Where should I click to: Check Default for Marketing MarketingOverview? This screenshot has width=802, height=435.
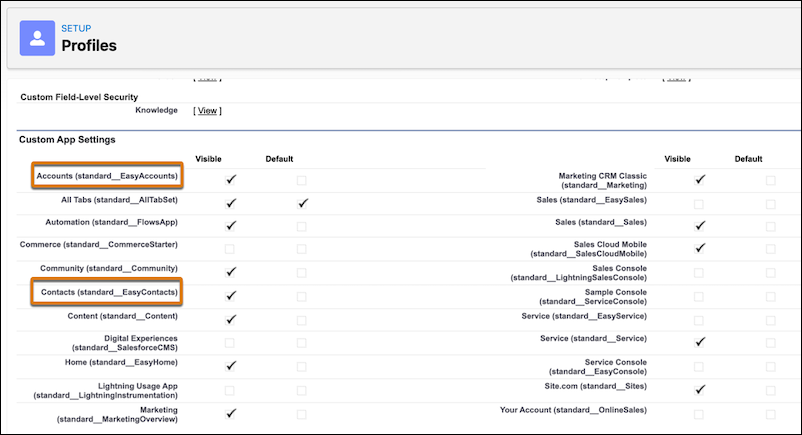(302, 414)
